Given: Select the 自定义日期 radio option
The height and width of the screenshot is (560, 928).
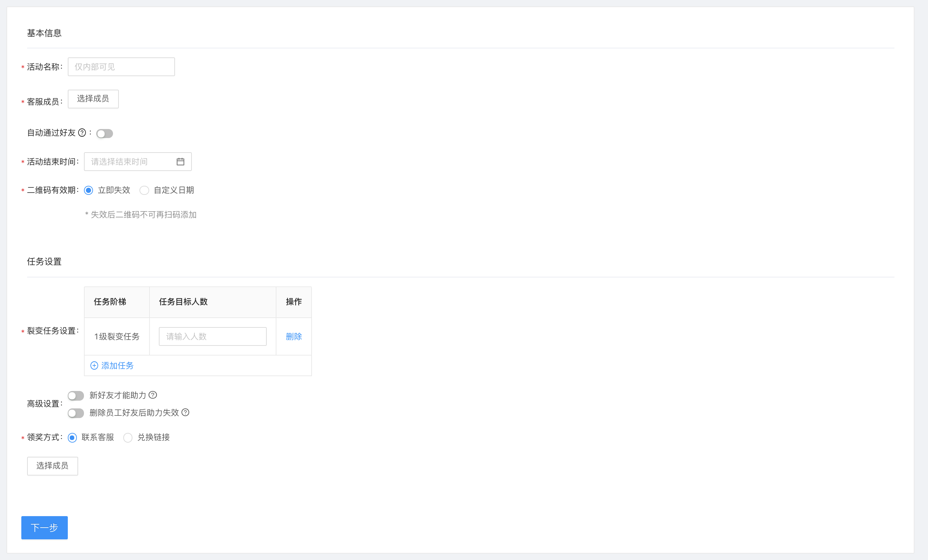Looking at the screenshot, I should [144, 190].
